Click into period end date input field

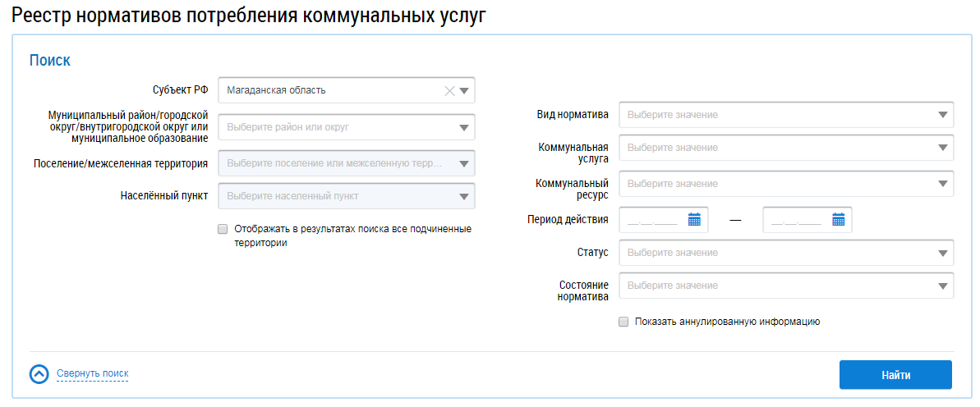797,220
